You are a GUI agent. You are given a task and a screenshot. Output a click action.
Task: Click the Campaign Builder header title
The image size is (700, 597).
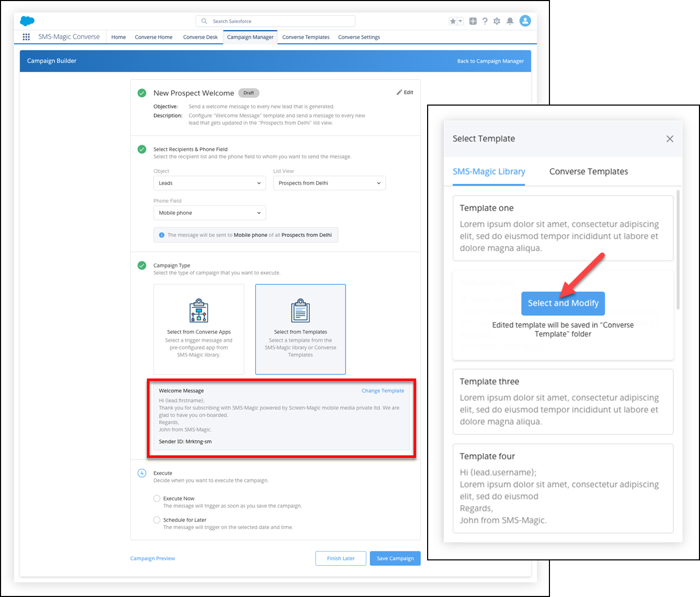[52, 61]
